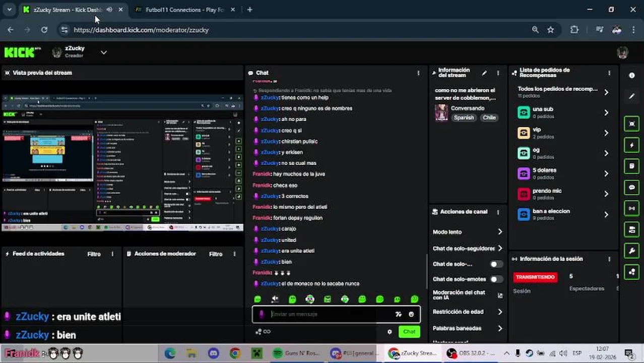The height and width of the screenshot is (363, 644).
Task: Open user avatar at top right of dashboard
Action: [623, 52]
